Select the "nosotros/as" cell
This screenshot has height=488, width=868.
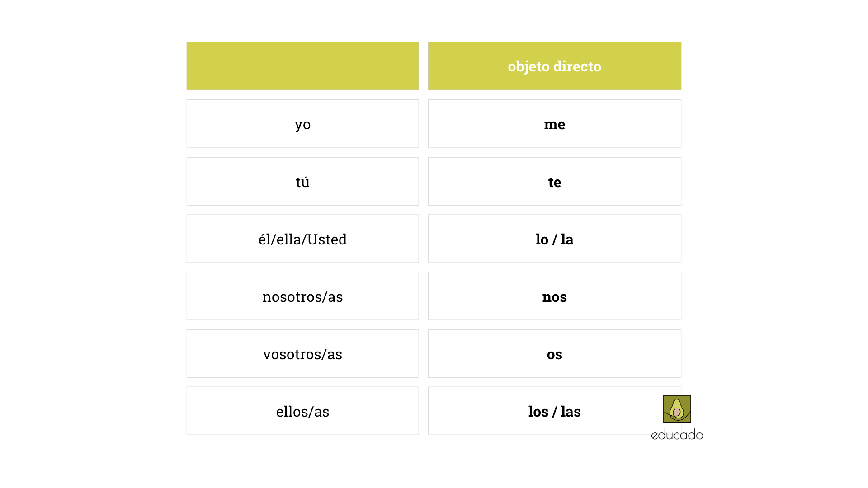[x=302, y=296]
